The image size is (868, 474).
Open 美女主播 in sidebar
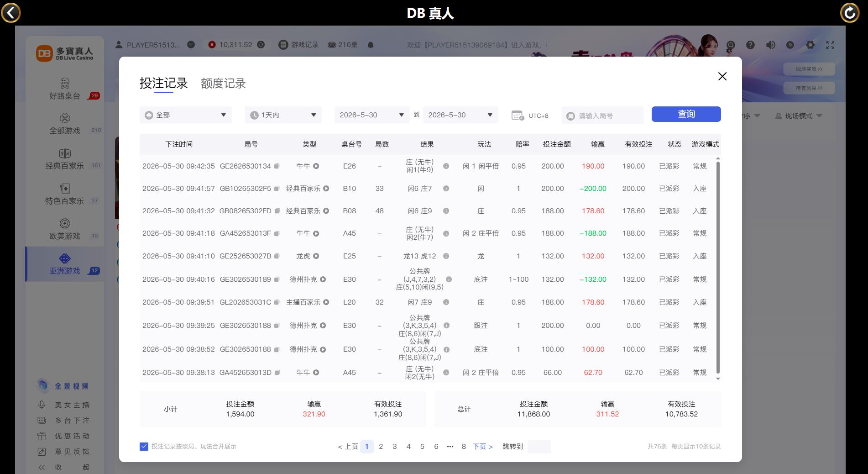tap(63, 405)
